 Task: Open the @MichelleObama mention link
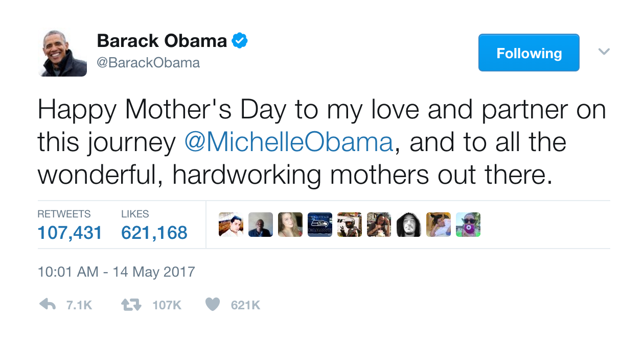(288, 142)
